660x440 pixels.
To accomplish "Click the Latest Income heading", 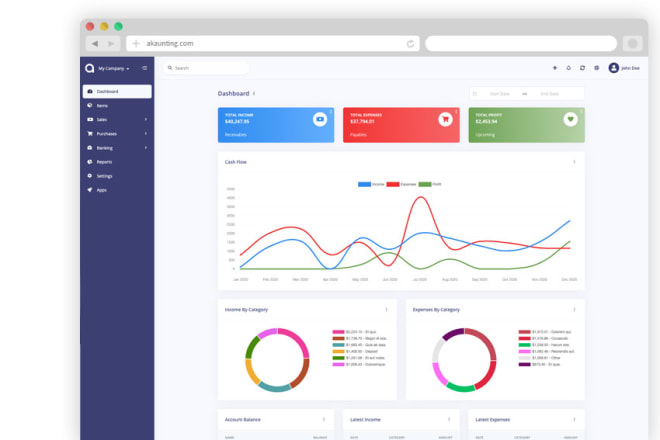I will [x=365, y=419].
